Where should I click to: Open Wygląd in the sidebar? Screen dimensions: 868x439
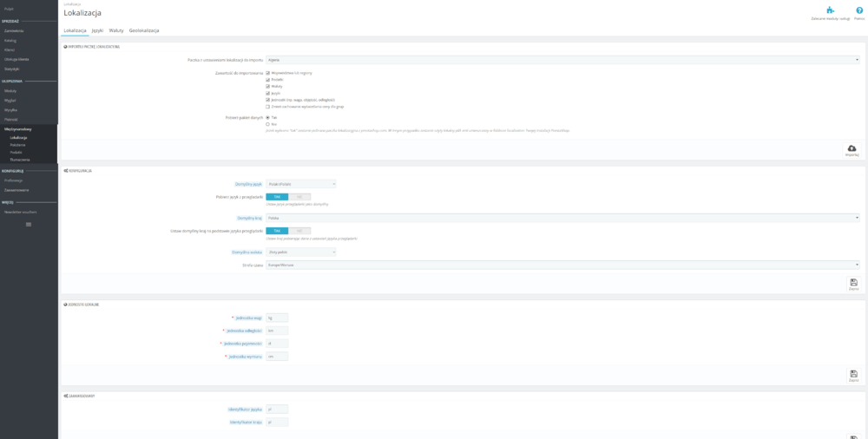tap(10, 100)
